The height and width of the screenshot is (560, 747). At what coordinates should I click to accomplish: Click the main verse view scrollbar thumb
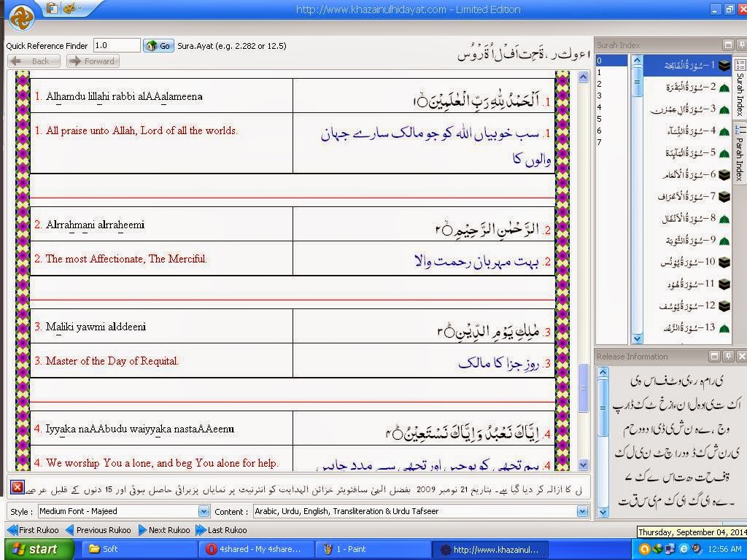[x=583, y=388]
